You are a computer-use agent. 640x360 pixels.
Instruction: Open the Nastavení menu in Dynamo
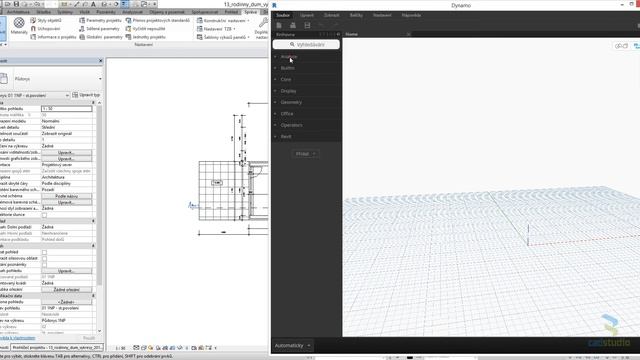tap(382, 15)
